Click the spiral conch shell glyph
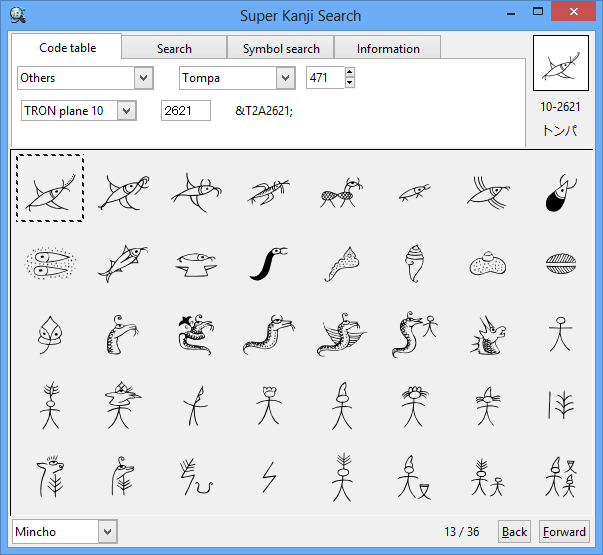 coord(412,263)
